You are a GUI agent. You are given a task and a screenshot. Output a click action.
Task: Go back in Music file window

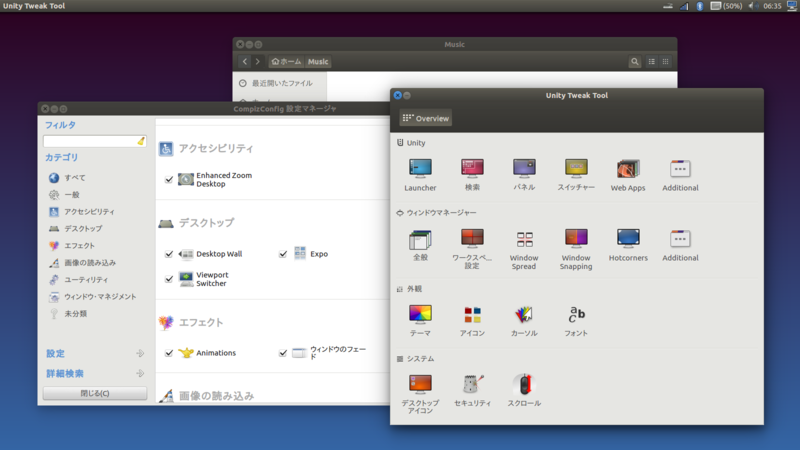pyautogui.click(x=244, y=62)
